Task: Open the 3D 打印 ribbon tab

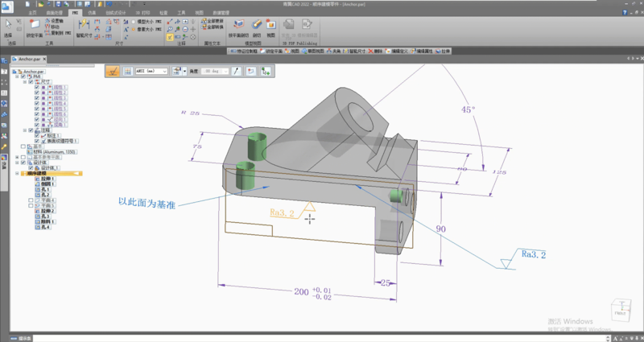Action: click(141, 14)
